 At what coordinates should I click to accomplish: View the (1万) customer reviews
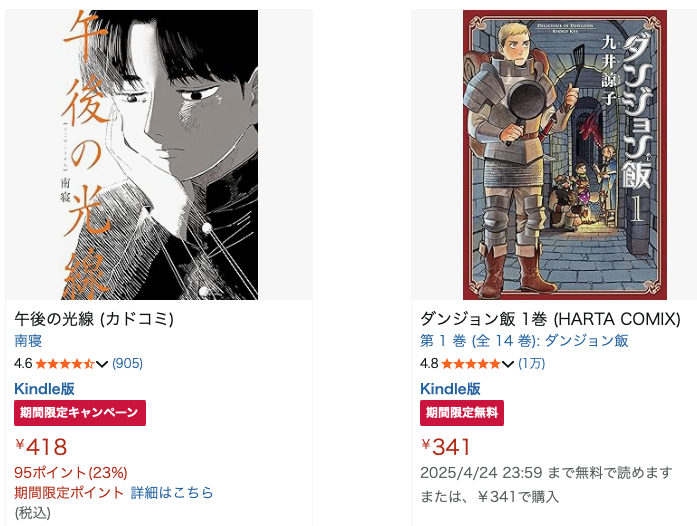click(532, 364)
